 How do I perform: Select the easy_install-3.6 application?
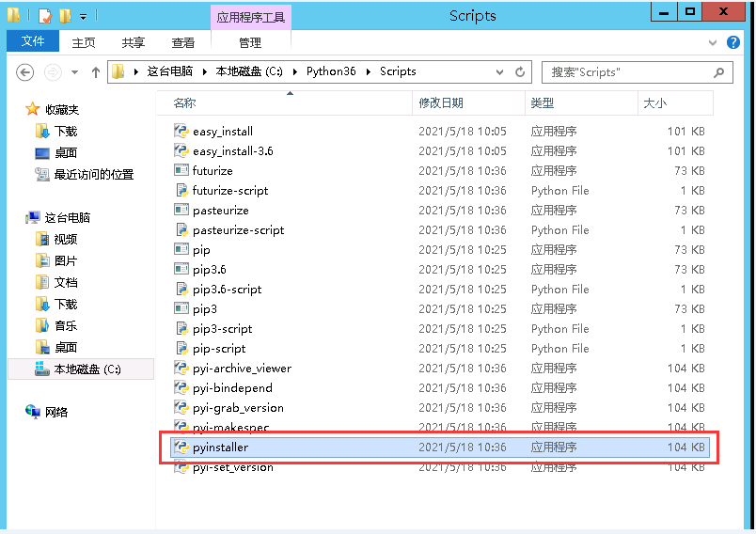click(232, 151)
